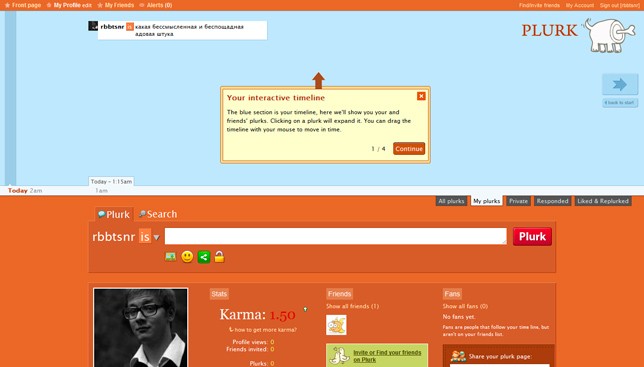
Task: Open Liked & Replurked filter
Action: [603, 201]
